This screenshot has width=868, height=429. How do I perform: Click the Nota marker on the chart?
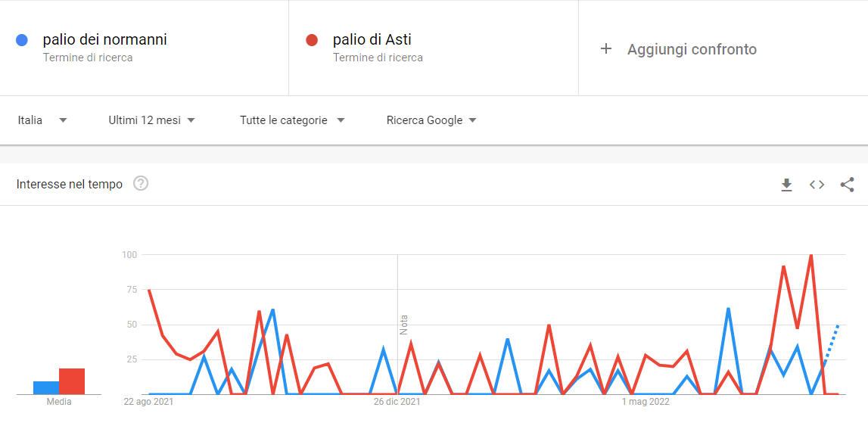pyautogui.click(x=403, y=325)
